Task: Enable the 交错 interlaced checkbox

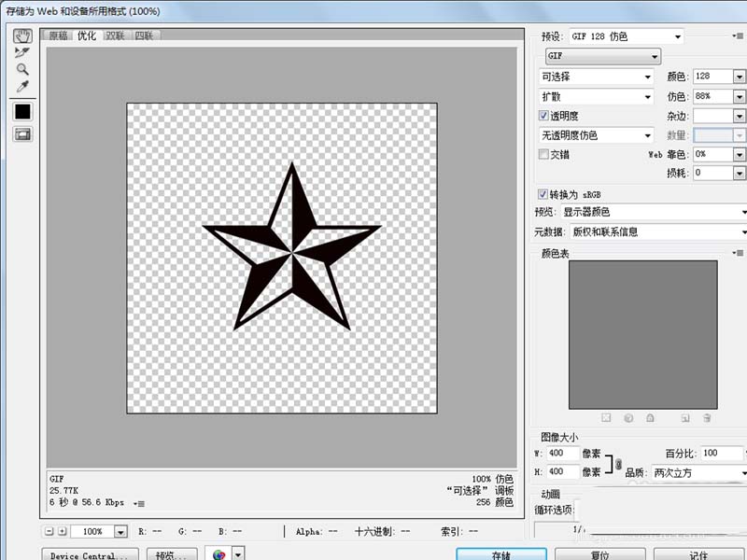Action: tap(543, 154)
